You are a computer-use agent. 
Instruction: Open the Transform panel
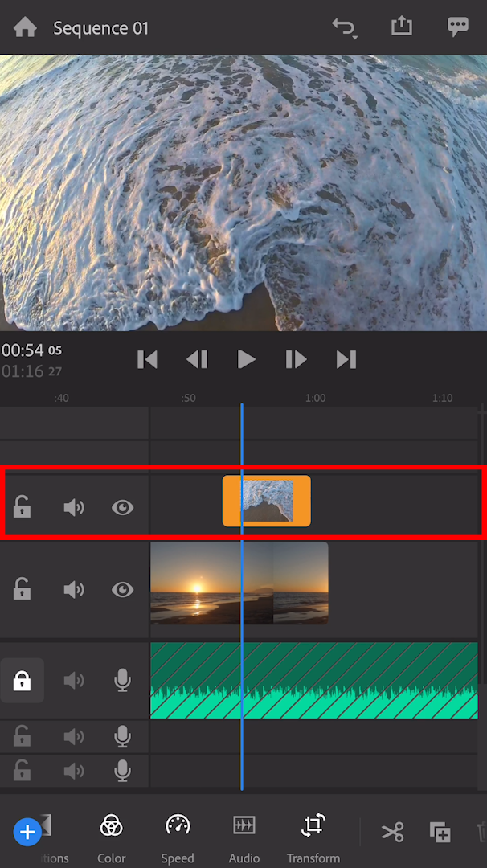pos(313,838)
